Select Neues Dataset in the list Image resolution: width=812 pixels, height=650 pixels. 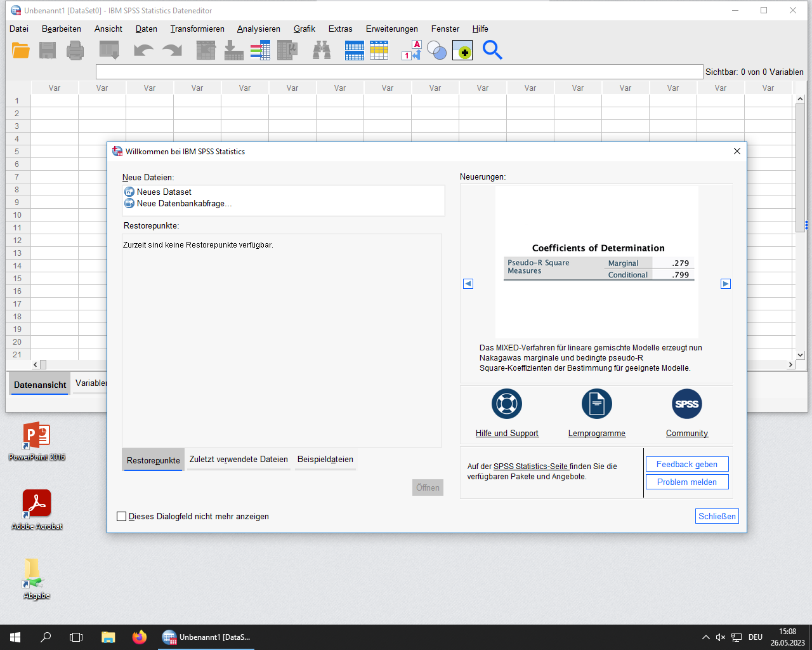coord(164,192)
